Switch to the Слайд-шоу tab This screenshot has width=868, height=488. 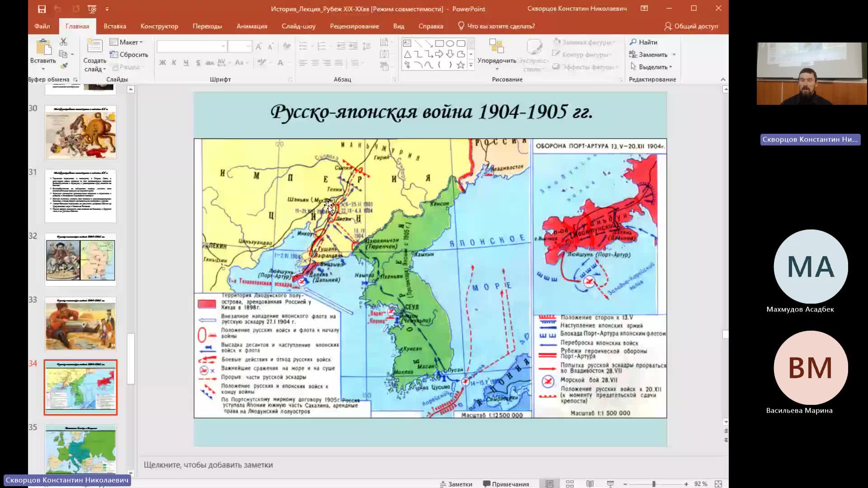pyautogui.click(x=298, y=26)
